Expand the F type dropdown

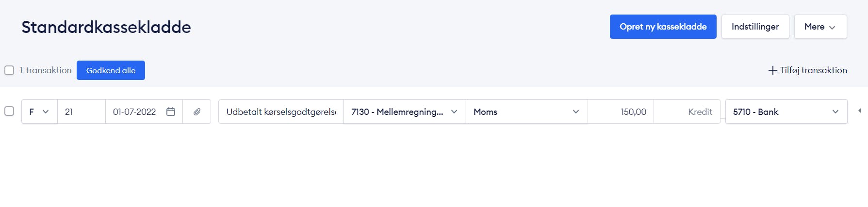(x=39, y=111)
